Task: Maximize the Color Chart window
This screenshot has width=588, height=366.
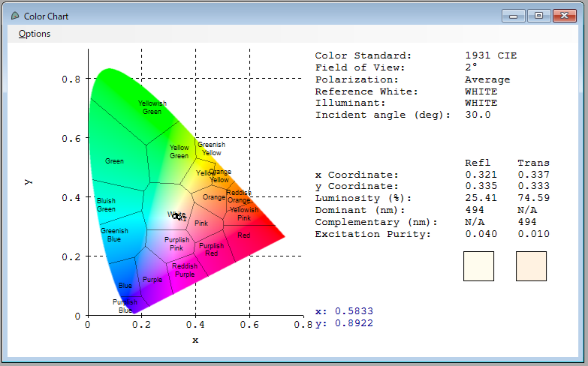Action: tap(539, 16)
